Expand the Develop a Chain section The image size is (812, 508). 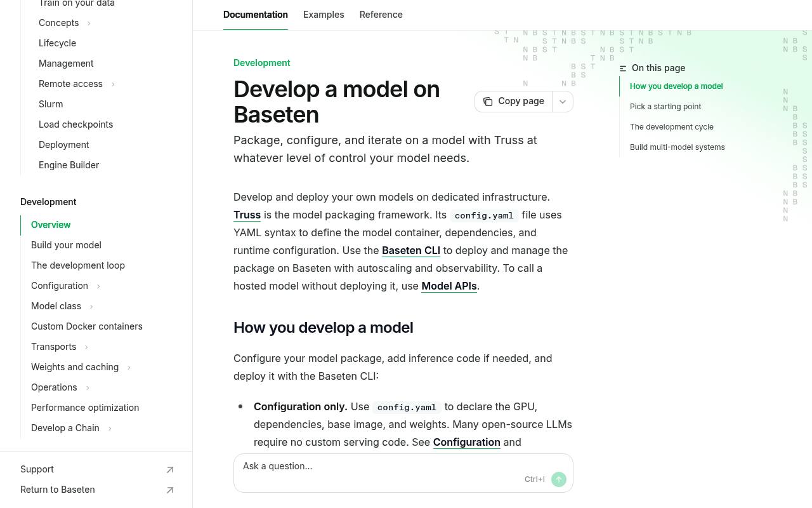(x=110, y=429)
